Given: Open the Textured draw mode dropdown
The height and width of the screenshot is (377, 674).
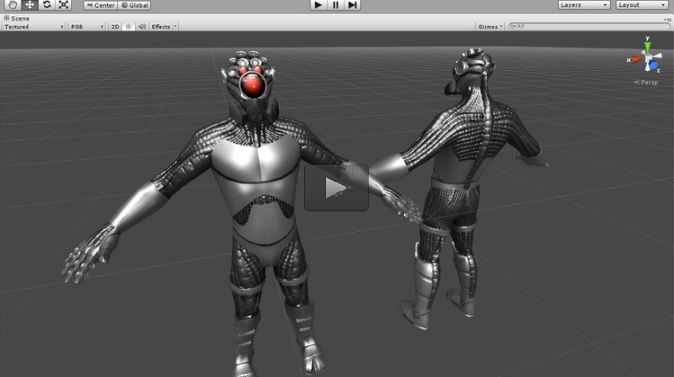Looking at the screenshot, I should pos(34,27).
